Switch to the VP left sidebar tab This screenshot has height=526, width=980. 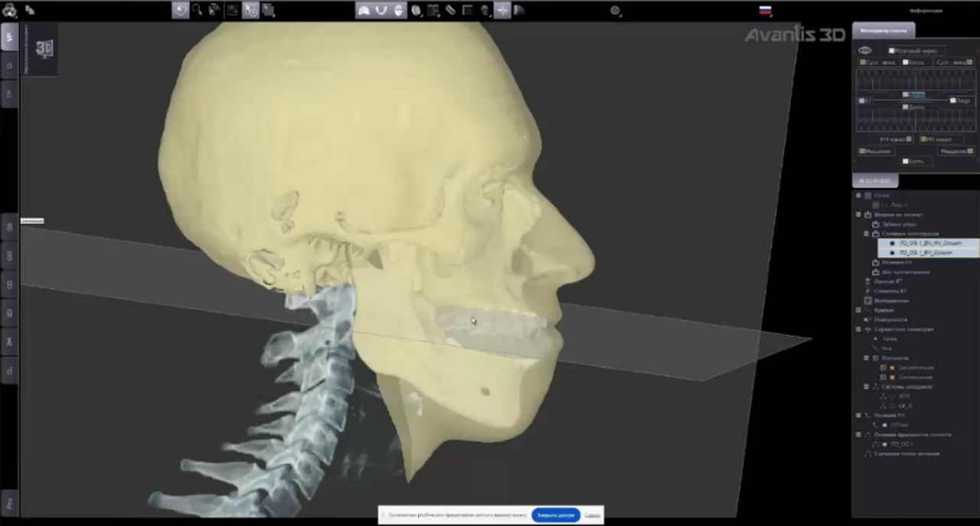pyautogui.click(x=9, y=36)
